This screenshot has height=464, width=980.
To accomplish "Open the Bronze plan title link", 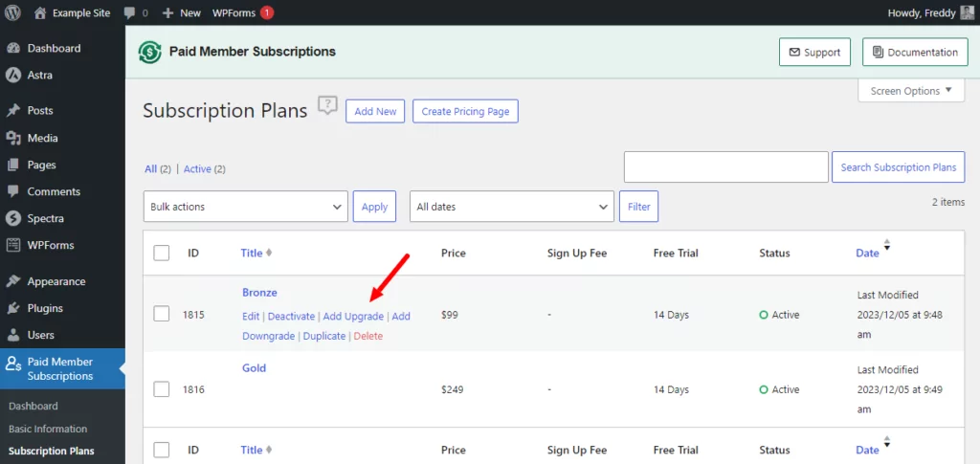I will coord(259,292).
